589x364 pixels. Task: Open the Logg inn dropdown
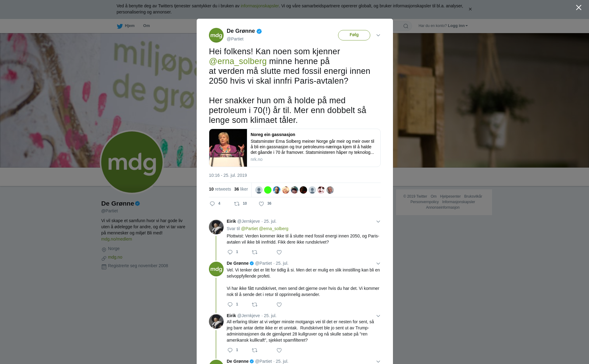[458, 26]
